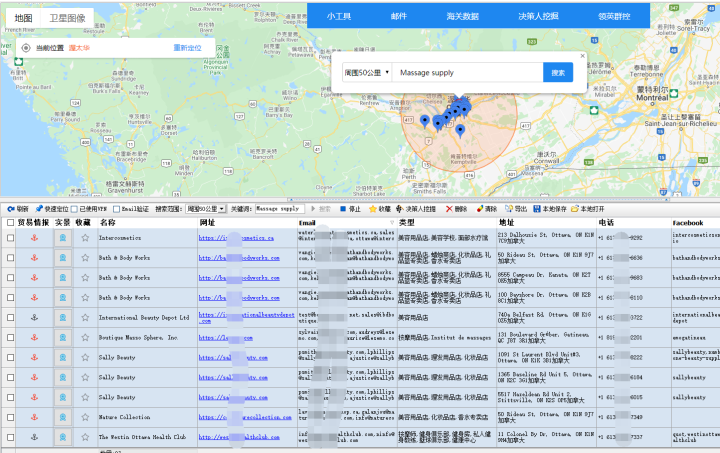The image size is (720, 453).
Task: Click the 快速定位 pin toolbar button
Action: (51, 209)
